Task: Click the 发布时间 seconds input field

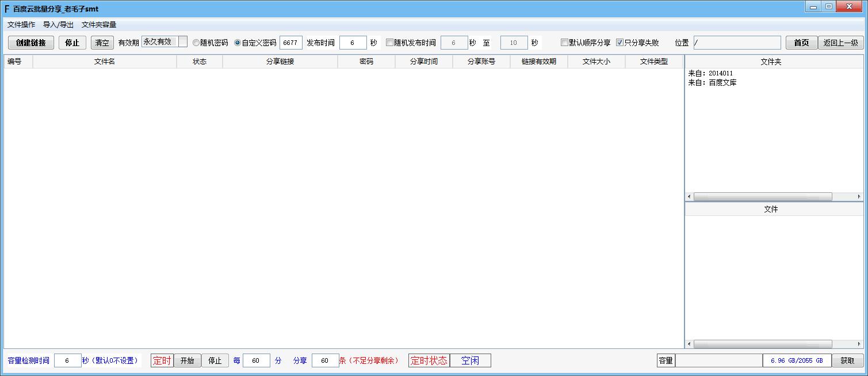Action: coord(353,43)
